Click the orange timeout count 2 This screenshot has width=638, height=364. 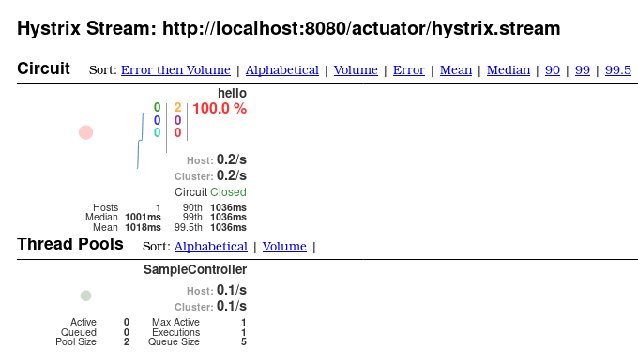(178, 107)
